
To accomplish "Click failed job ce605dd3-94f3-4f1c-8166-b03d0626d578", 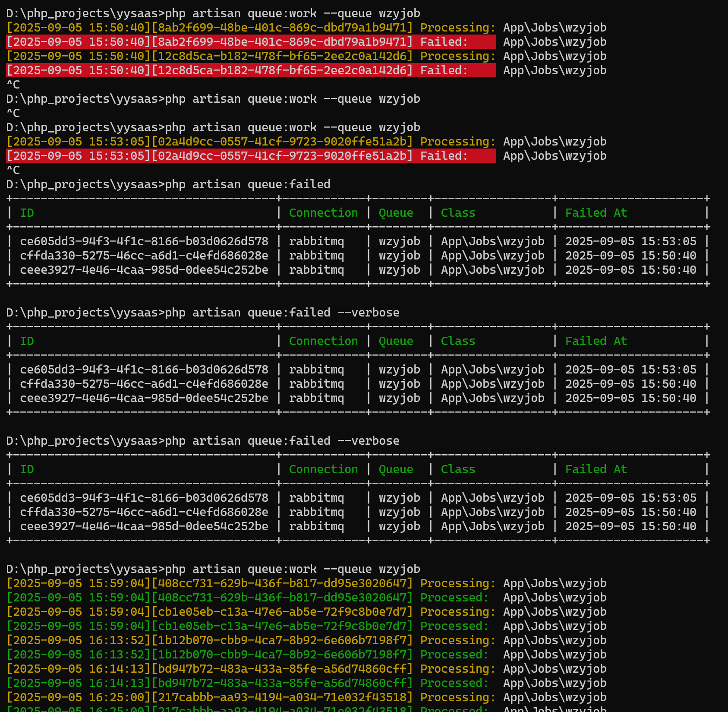I will click(144, 241).
